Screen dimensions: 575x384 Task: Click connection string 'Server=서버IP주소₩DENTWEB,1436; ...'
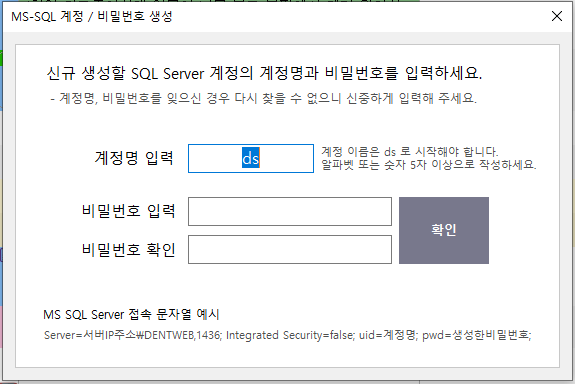click(x=288, y=335)
